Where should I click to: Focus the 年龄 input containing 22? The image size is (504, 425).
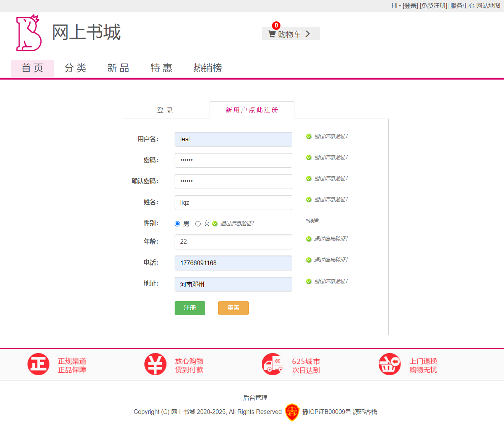(x=233, y=242)
